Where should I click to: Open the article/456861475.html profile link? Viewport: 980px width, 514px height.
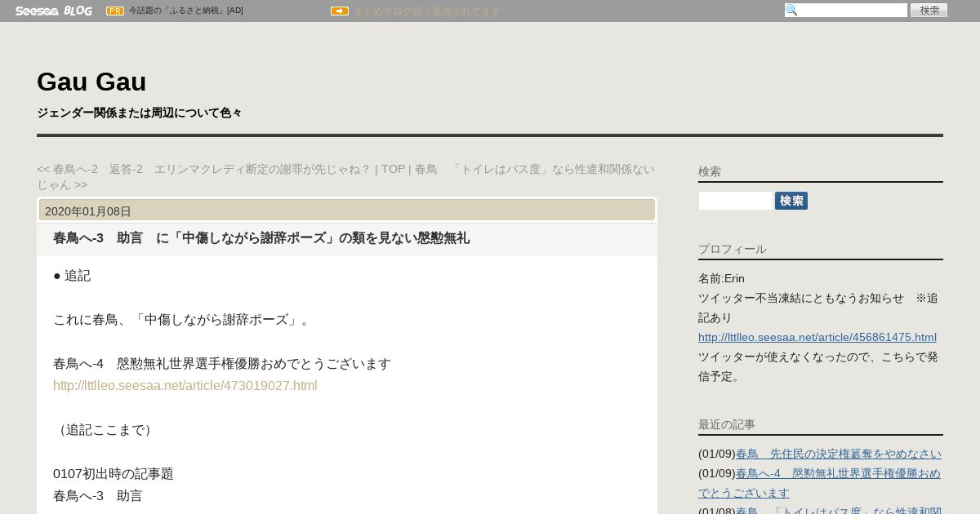817,337
